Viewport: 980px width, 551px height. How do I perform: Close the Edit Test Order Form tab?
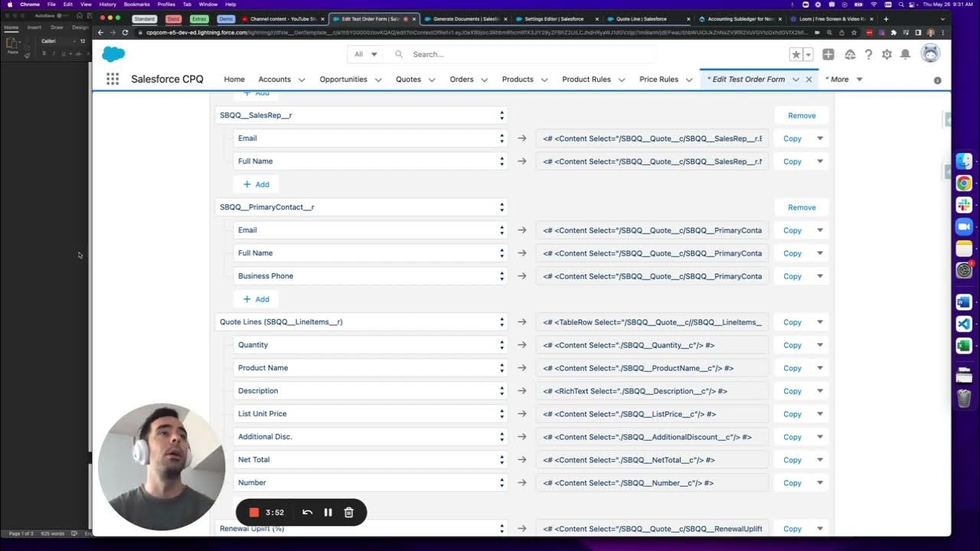pyautogui.click(x=808, y=80)
